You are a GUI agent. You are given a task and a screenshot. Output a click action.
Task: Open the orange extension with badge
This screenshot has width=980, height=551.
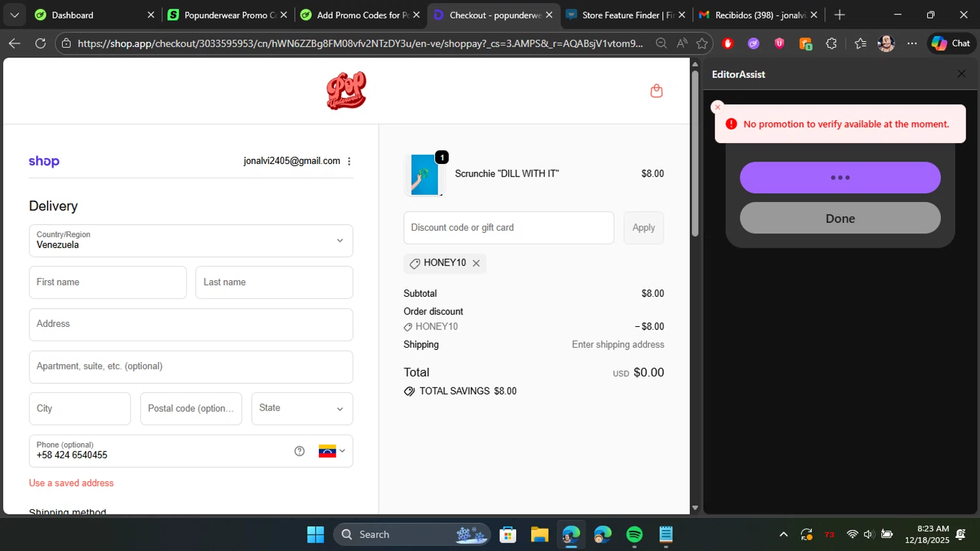(x=806, y=44)
